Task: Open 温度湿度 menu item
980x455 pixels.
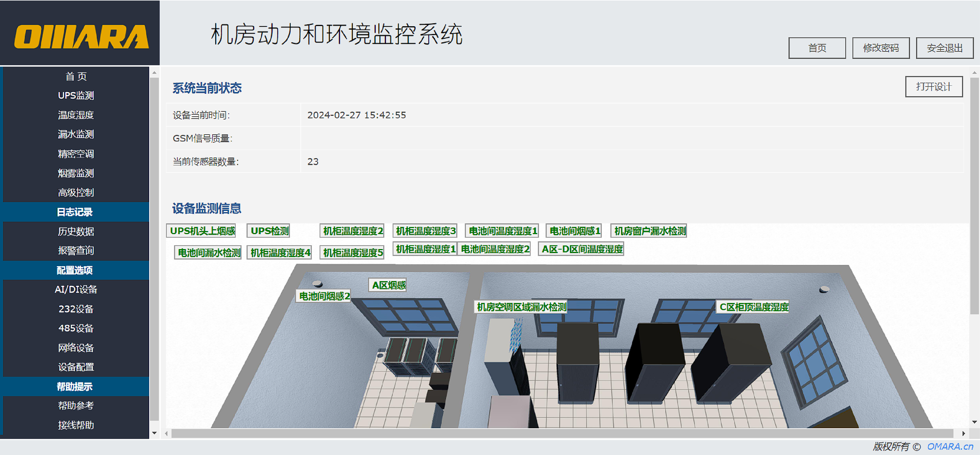Action: coord(76,115)
